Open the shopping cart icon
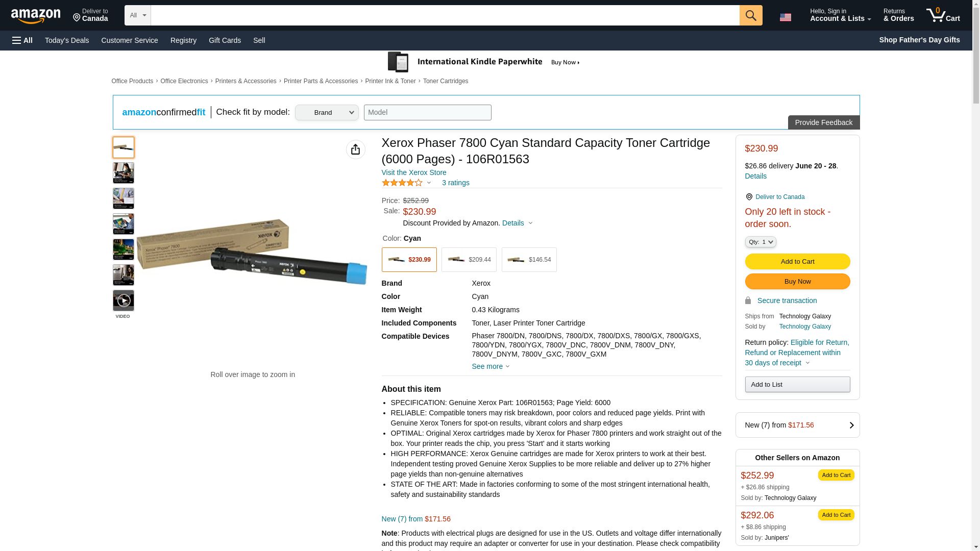 pos(942,15)
